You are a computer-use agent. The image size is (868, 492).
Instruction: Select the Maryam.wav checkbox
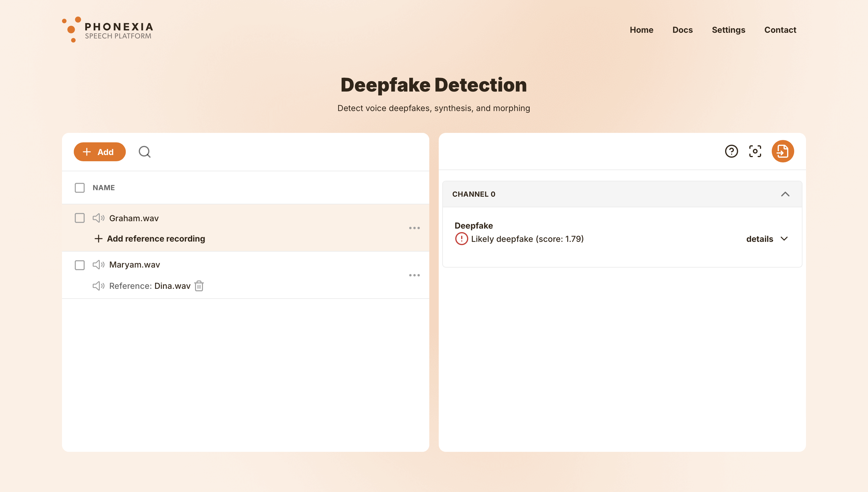pos(80,265)
